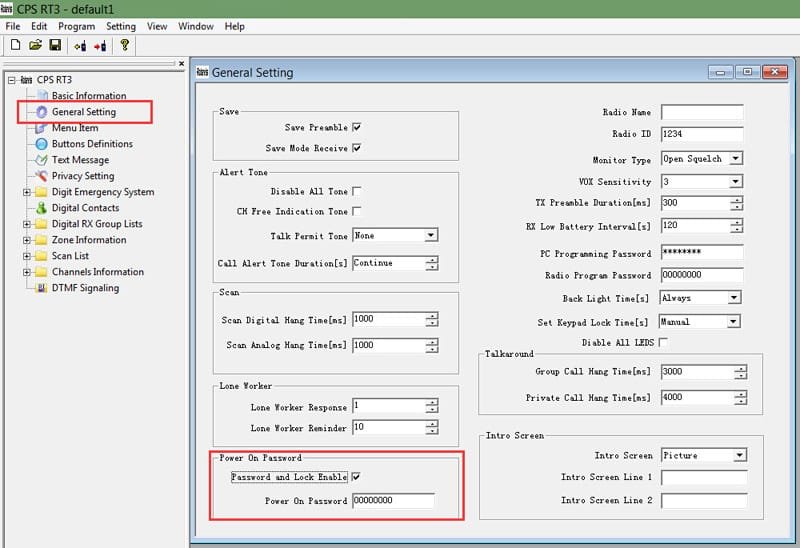Click the New file toolbar icon
This screenshot has height=548, width=800.
pyautogui.click(x=15, y=45)
